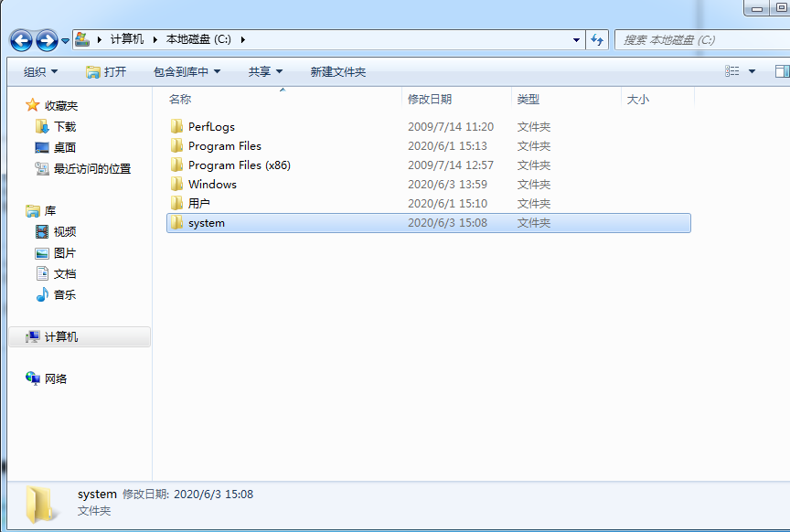
Task: Open the 组织 menu
Action: pos(41,71)
